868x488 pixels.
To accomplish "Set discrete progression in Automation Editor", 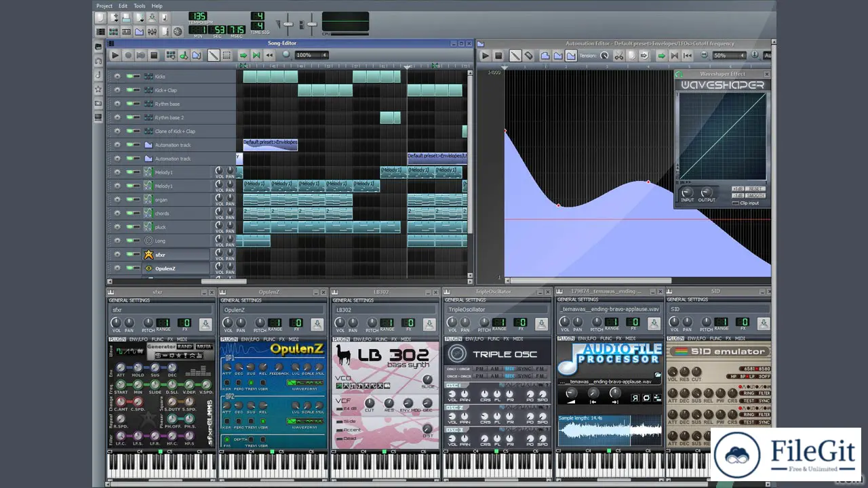I will 545,56.
